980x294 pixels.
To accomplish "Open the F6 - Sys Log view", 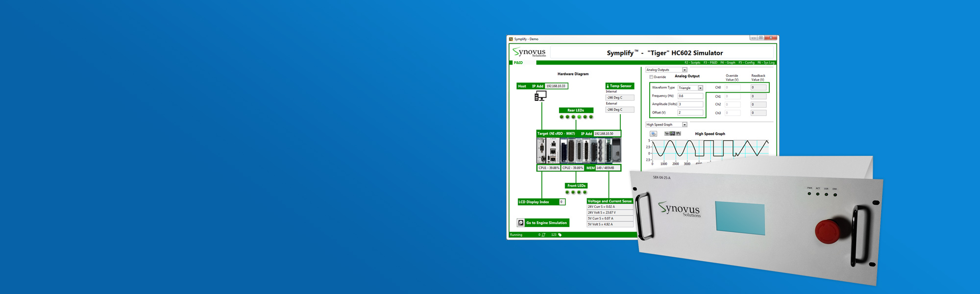I will coord(766,63).
